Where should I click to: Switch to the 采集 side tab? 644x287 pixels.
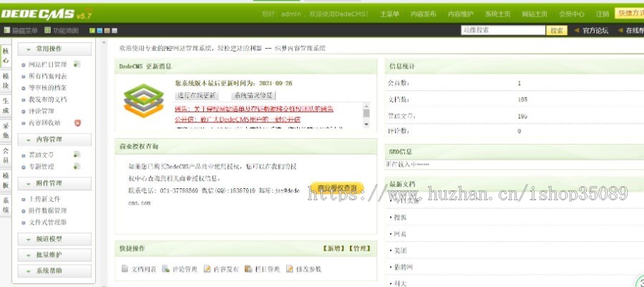pyautogui.click(x=6, y=130)
